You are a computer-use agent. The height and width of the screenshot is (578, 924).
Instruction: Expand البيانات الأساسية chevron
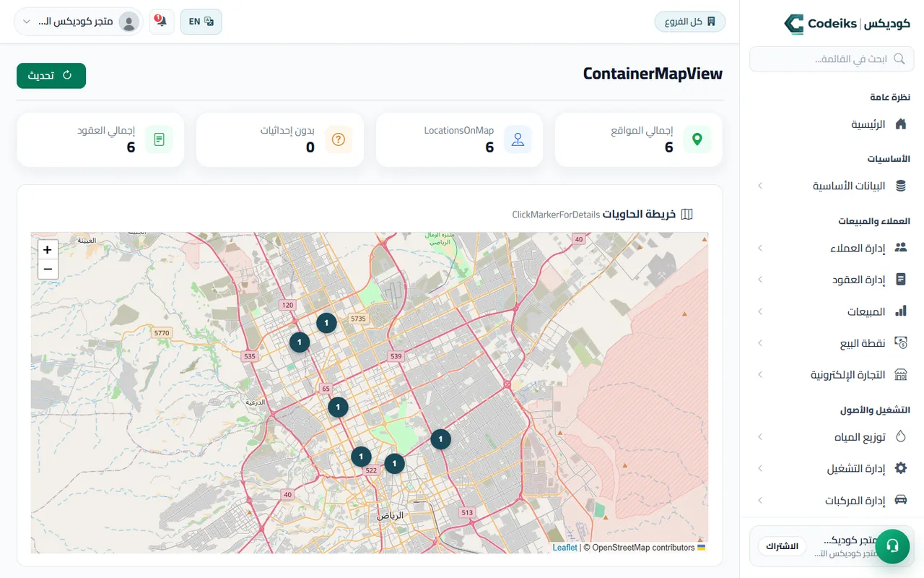[x=760, y=186]
